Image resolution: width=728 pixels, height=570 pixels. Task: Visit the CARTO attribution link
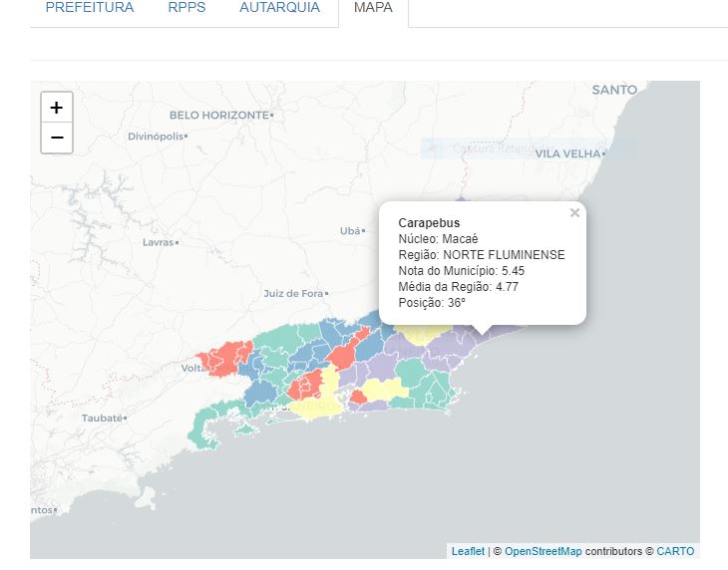(675, 551)
